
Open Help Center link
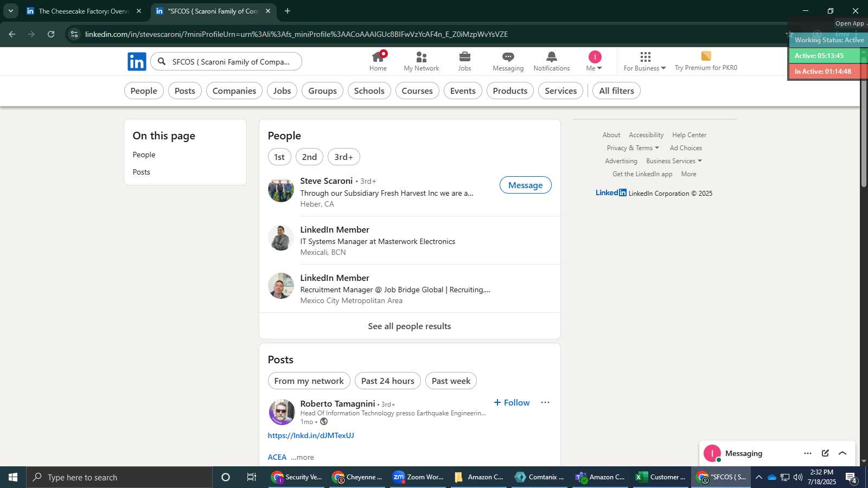pyautogui.click(x=689, y=135)
